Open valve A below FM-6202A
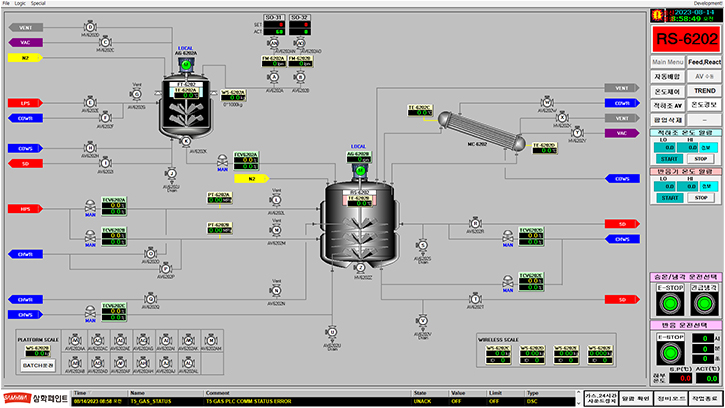This screenshot has width=725, height=408. (x=274, y=77)
